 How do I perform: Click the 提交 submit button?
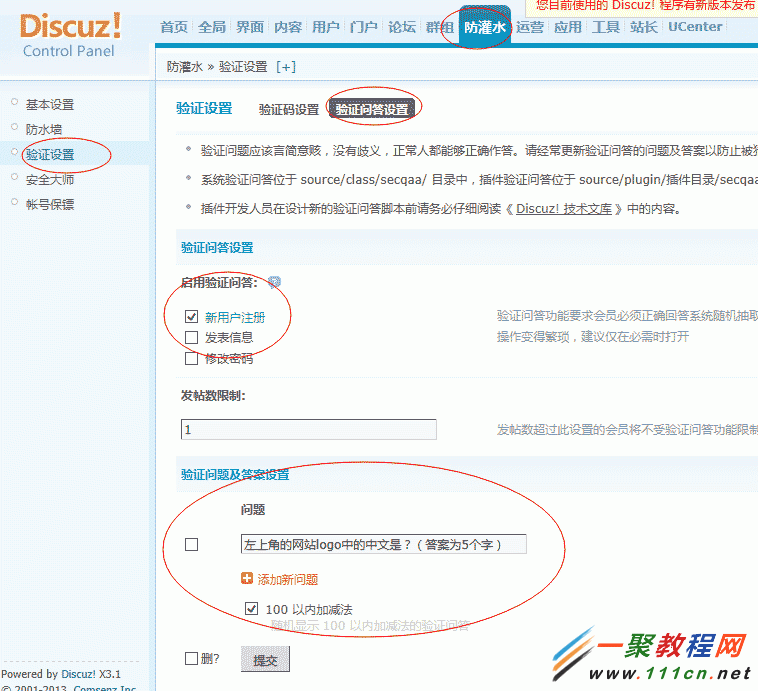(265, 660)
